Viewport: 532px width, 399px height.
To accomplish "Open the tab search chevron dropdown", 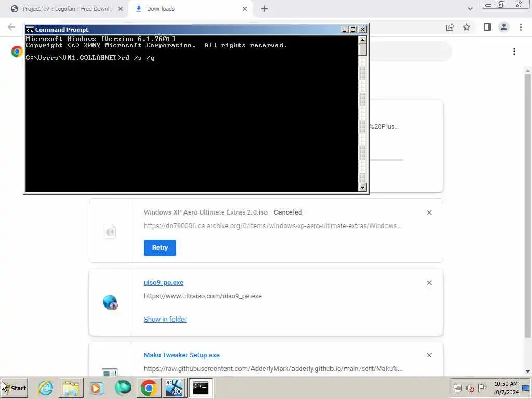I will click(x=470, y=9).
